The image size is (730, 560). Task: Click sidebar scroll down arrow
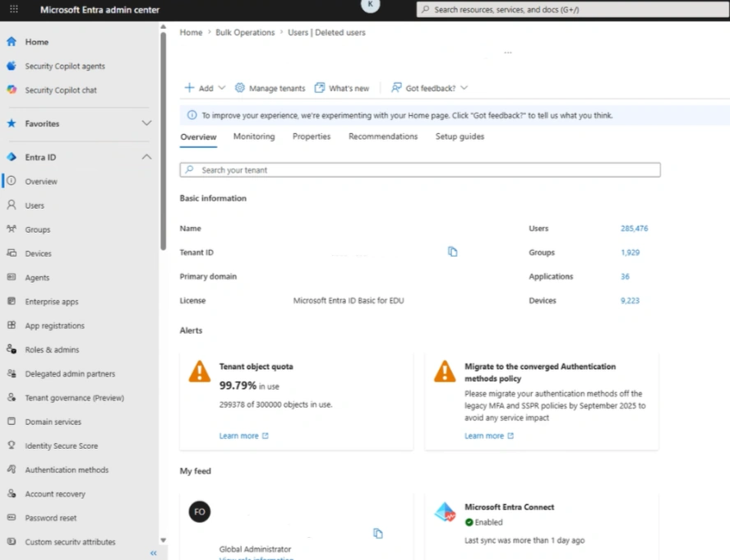coord(164,540)
